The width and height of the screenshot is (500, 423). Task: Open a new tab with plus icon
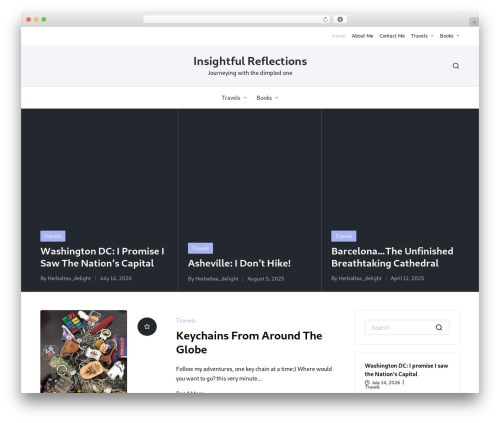tap(474, 22)
